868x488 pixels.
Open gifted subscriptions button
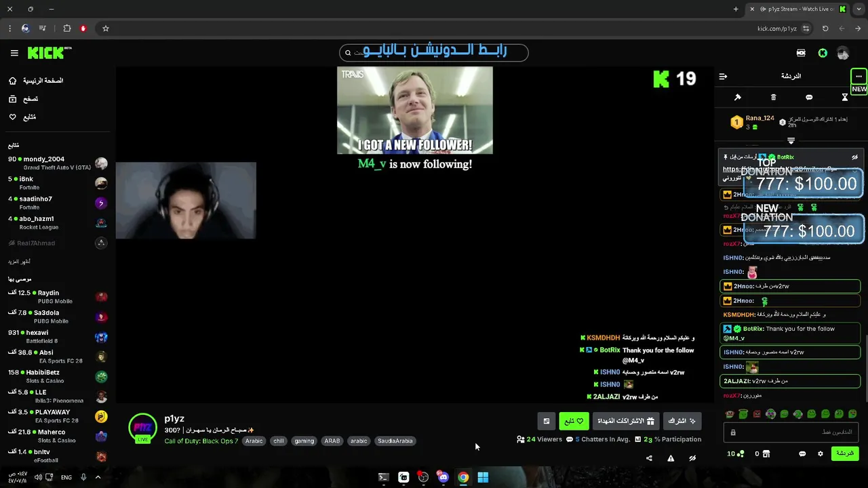click(x=625, y=421)
